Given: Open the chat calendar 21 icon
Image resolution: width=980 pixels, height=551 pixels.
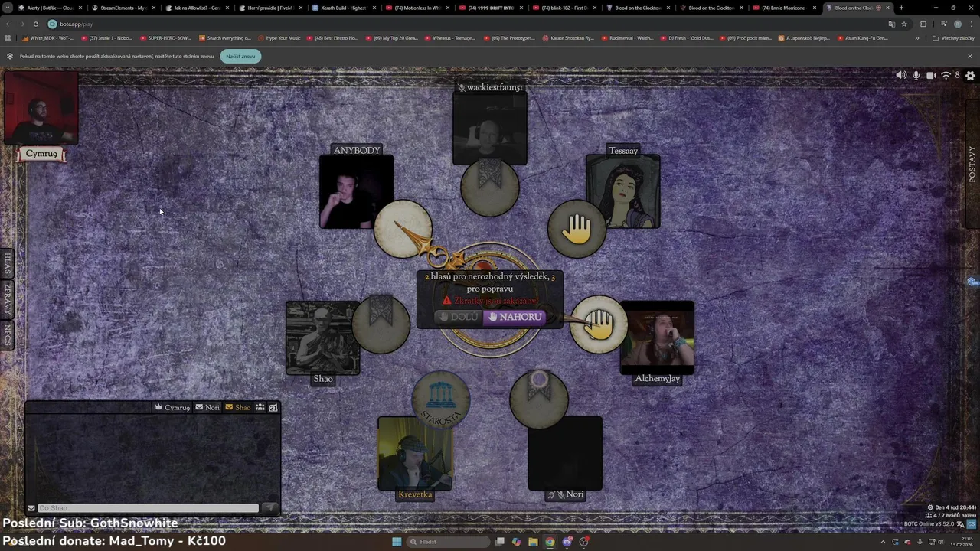Looking at the screenshot, I should [273, 407].
